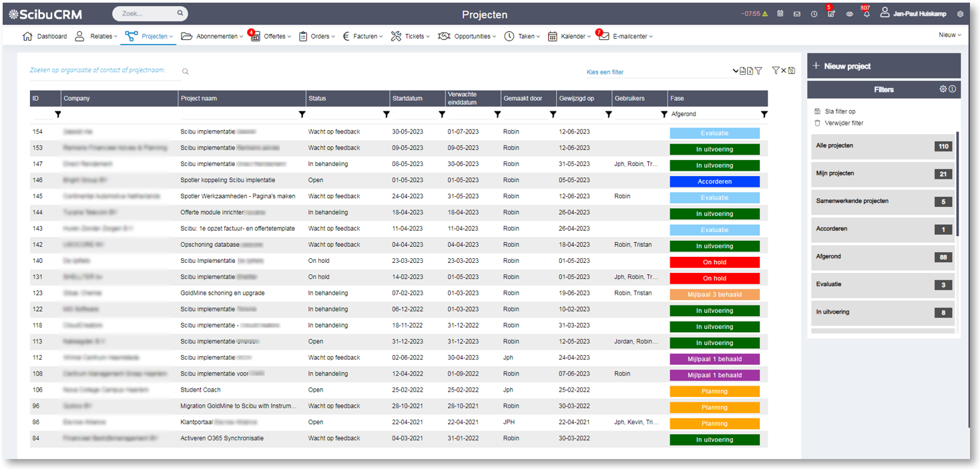Screen dimensions: 980x469
Task: Select the 'In uitvoering' filter in sidebar
Action: (884, 313)
